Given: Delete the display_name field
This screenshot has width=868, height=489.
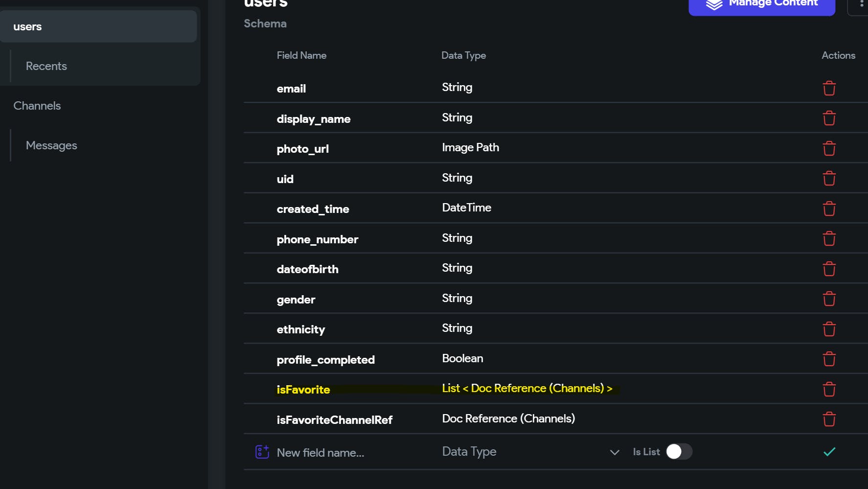Looking at the screenshot, I should pos(829,118).
